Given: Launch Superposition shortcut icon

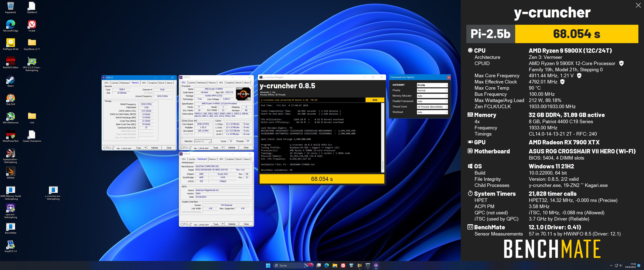Looking at the screenshot, I should (10, 156).
